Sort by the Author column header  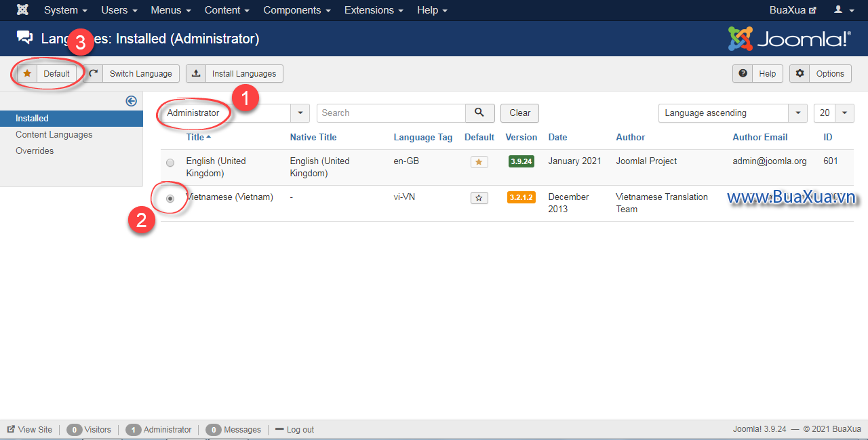pyautogui.click(x=631, y=137)
